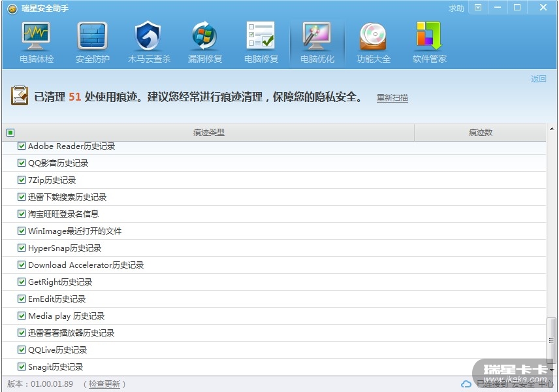Minimize the 瑞星安全助手 window
Viewport: 559px width, 392px height.
point(498,7)
